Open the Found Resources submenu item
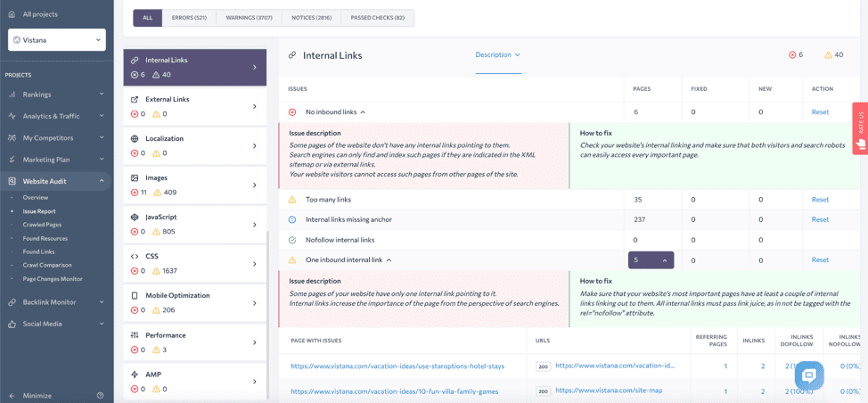Screen dimensions: 868x403 [x=45, y=239]
